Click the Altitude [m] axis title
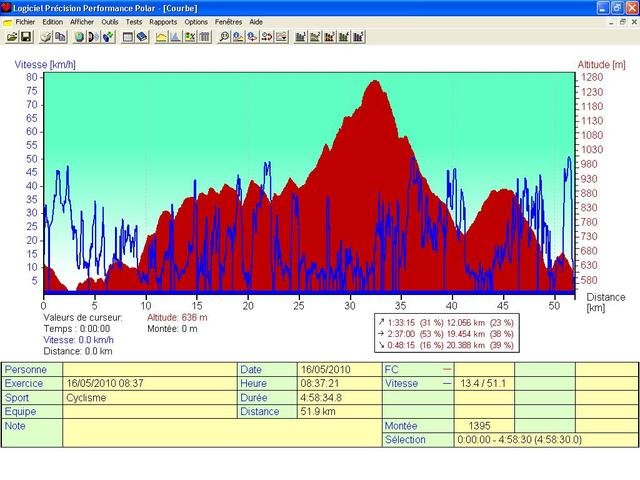The width and height of the screenshot is (640, 480). 601,65
